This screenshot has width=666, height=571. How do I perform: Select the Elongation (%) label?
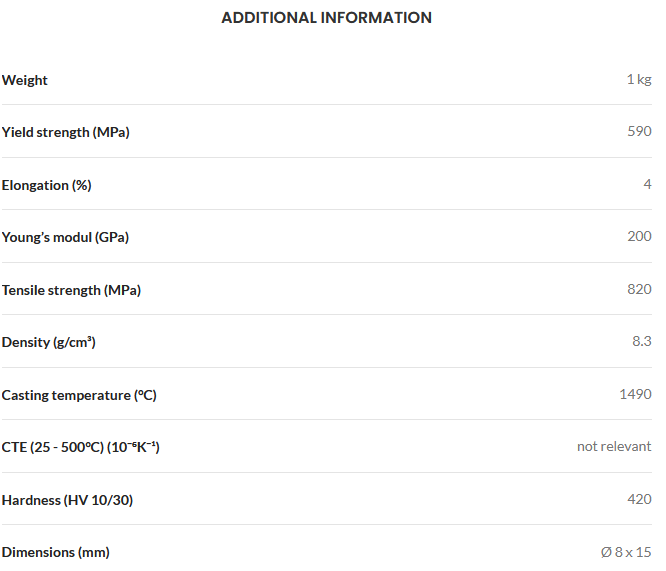click(46, 186)
